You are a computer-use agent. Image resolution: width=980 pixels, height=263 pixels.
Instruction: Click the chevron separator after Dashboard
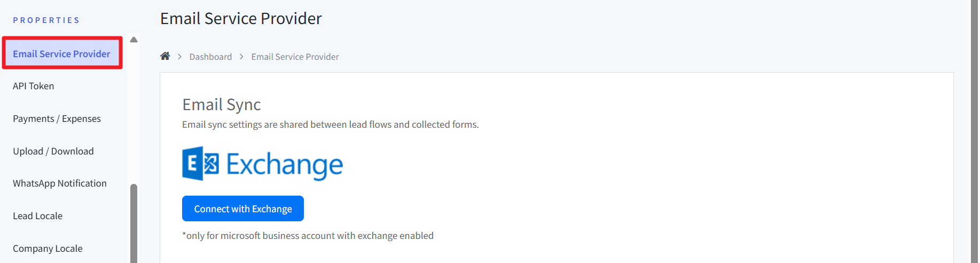point(241,57)
